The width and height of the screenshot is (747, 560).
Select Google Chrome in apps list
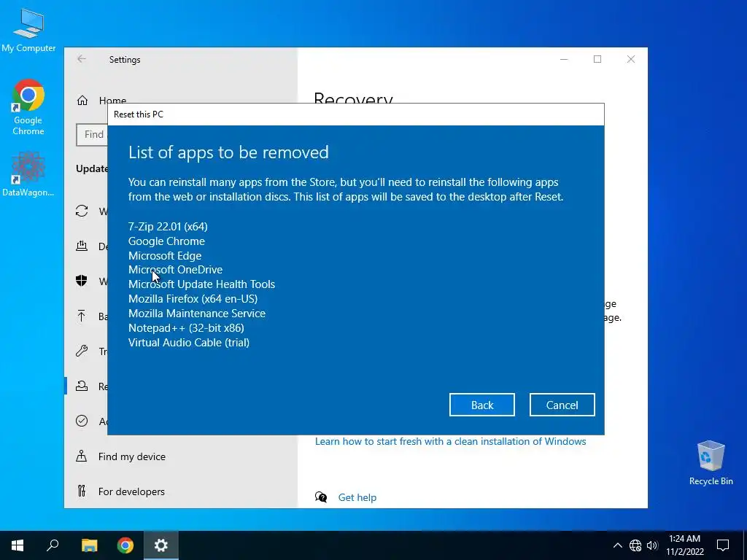click(x=166, y=241)
